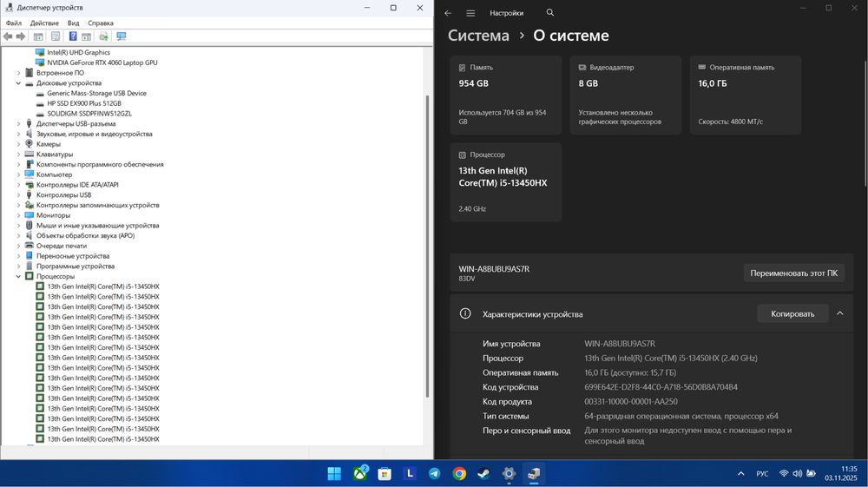Select Контроллеры IDE ATA/ATAPI category
This screenshot has height=487, width=868.
point(77,185)
